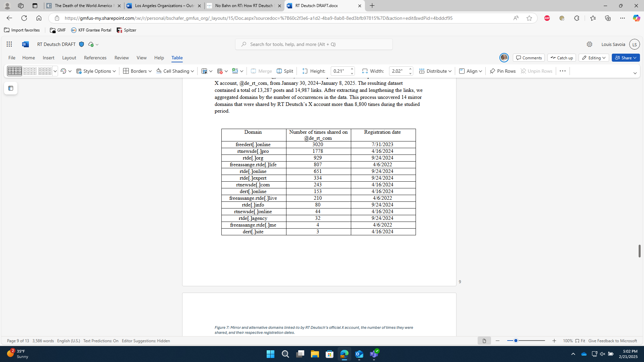
Task: Click the collaborator presence avatar
Action: [x=504, y=58]
